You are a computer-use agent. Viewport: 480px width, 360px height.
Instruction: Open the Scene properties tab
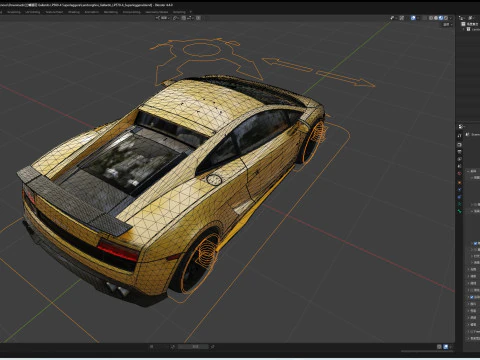460,166
